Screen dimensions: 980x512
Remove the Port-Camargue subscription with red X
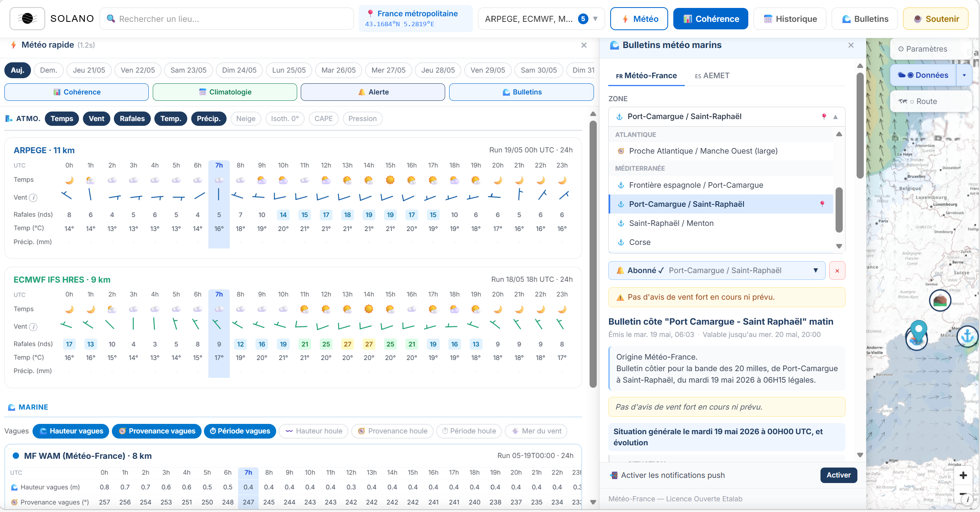[837, 271]
